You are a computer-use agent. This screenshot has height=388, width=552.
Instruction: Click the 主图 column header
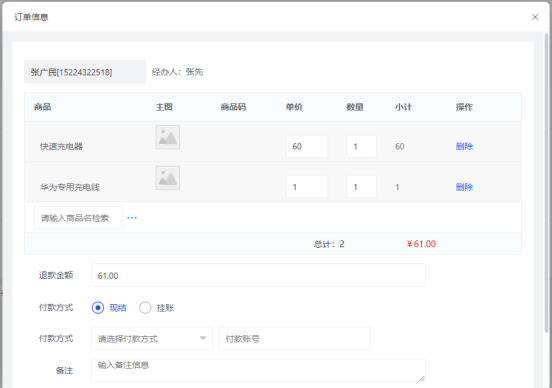click(164, 107)
